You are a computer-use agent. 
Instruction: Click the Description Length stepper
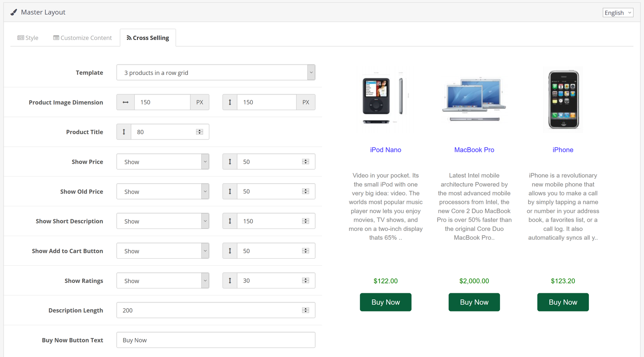click(306, 310)
